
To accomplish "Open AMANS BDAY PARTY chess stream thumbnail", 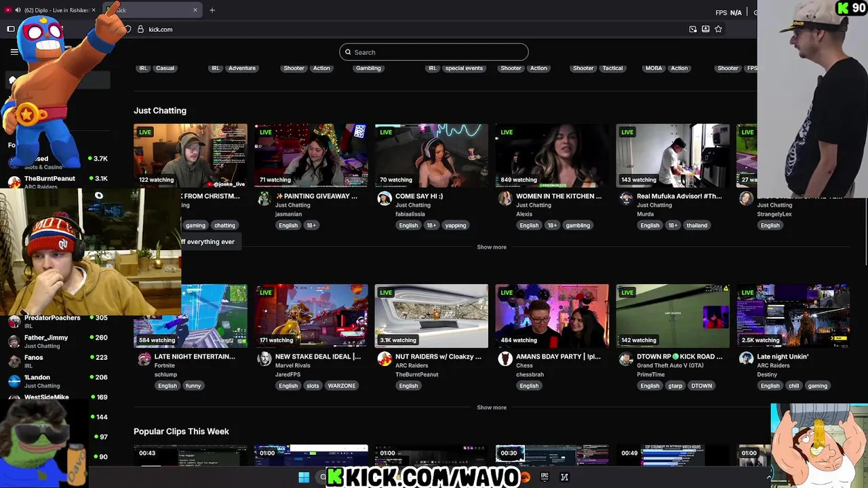I will (x=552, y=316).
